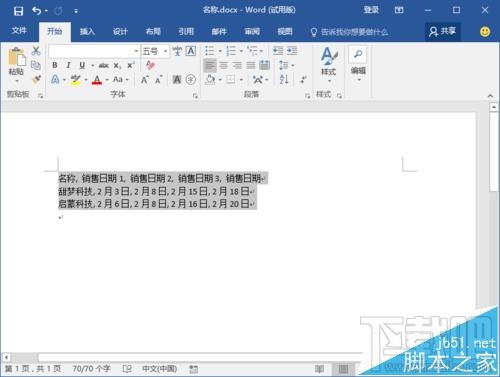Expand the Paste options arrow under 粘贴

[17, 81]
